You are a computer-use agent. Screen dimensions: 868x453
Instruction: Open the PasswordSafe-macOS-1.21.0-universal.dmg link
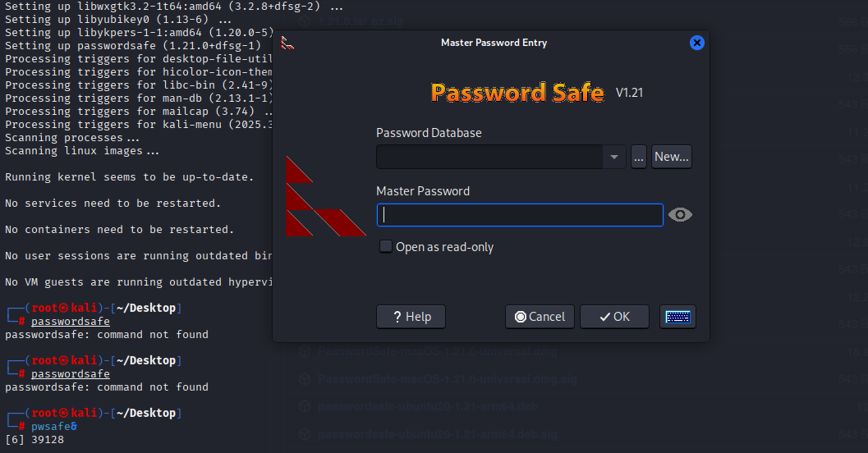(x=438, y=352)
